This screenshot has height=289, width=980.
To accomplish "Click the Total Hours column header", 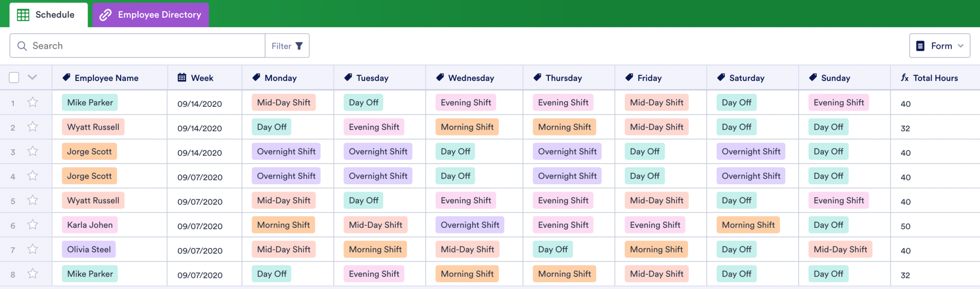I will (x=935, y=78).
